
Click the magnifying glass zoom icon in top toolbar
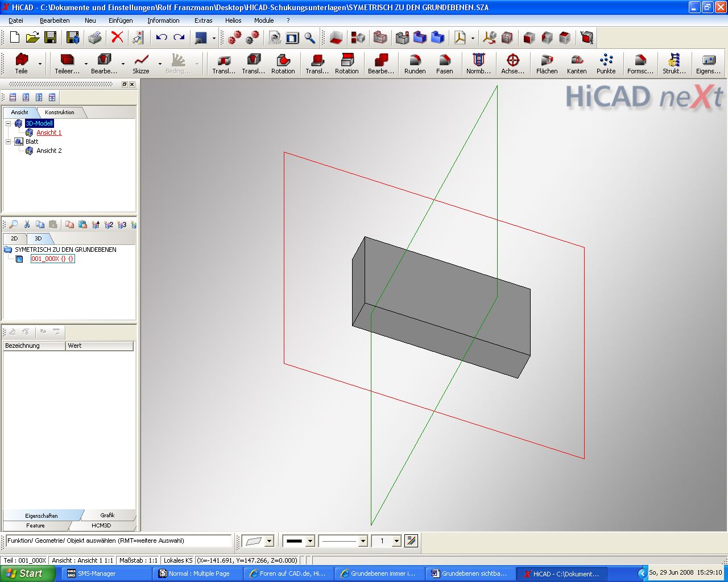309,38
